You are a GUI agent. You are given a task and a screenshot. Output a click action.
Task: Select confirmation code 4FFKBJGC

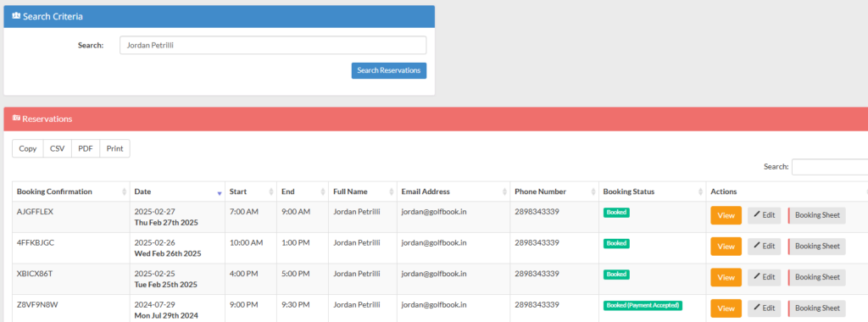click(x=36, y=242)
